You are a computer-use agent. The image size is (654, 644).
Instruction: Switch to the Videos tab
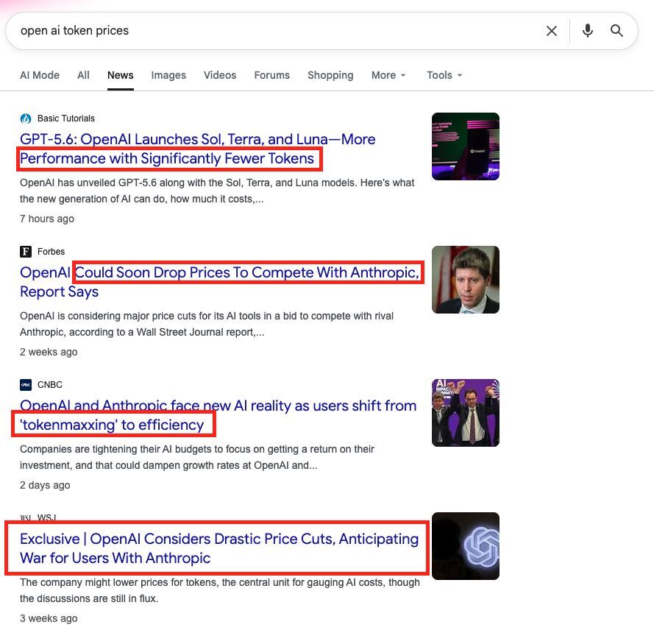(x=220, y=75)
